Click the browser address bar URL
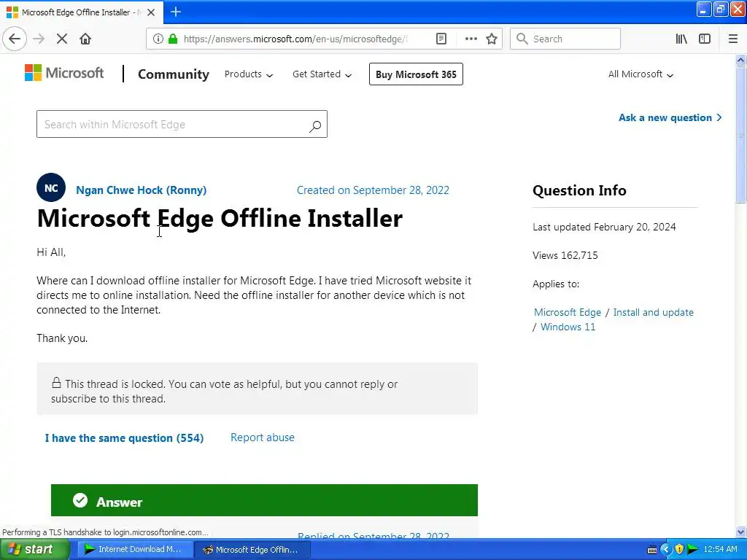This screenshot has height=560, width=747. (x=295, y=39)
